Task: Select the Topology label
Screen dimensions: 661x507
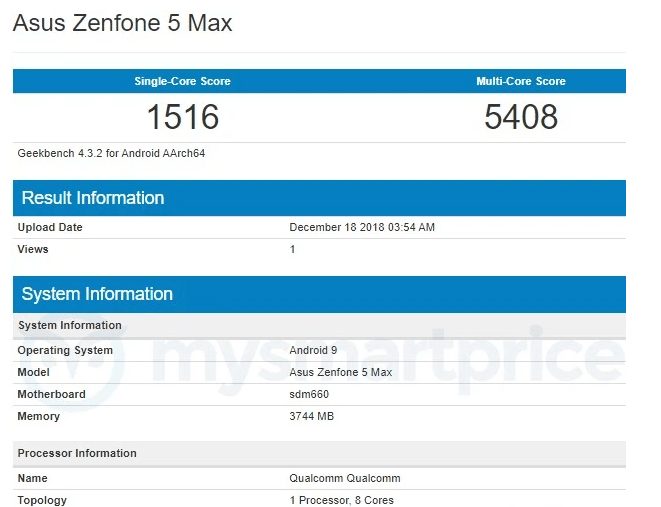Action: [42, 500]
